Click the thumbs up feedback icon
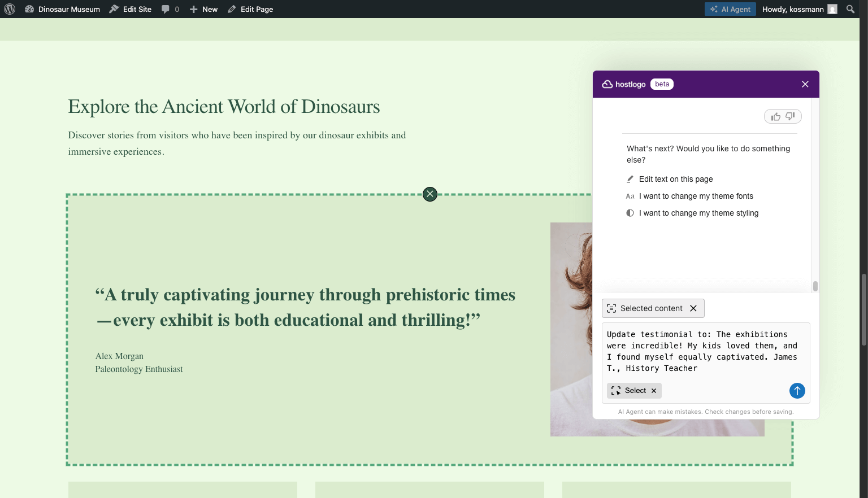The height and width of the screenshot is (498, 868). 776,116
